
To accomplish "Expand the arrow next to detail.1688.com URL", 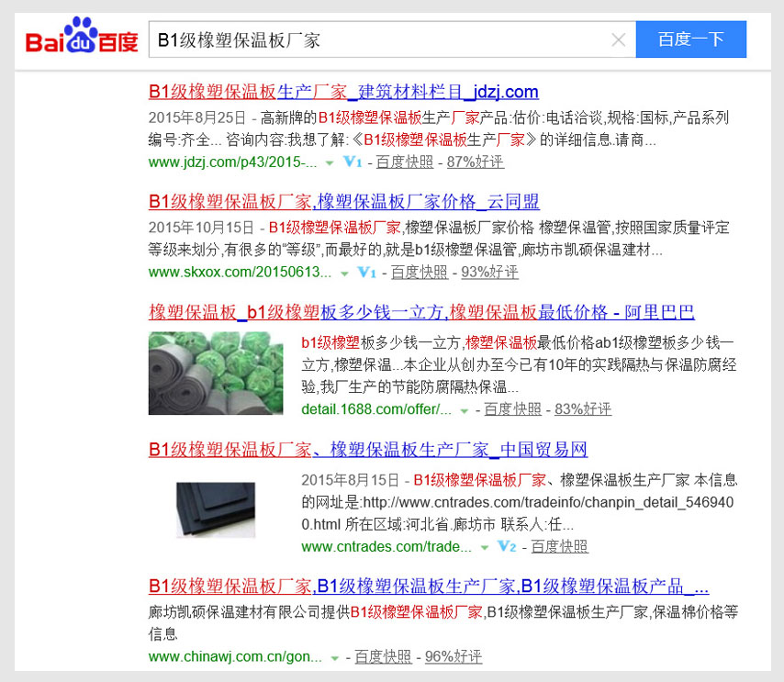I will point(464,409).
